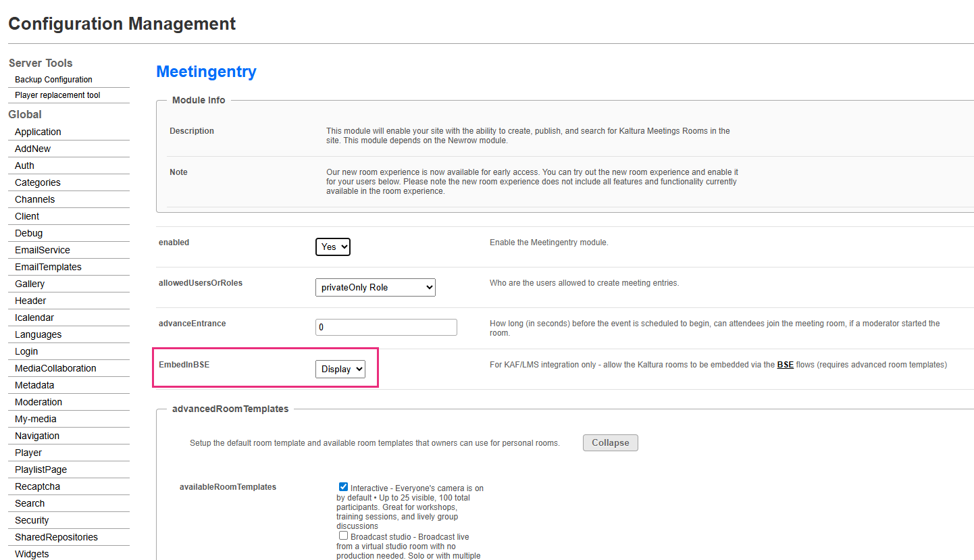Click the Server Tools heading
The height and width of the screenshot is (560, 974).
tap(41, 63)
